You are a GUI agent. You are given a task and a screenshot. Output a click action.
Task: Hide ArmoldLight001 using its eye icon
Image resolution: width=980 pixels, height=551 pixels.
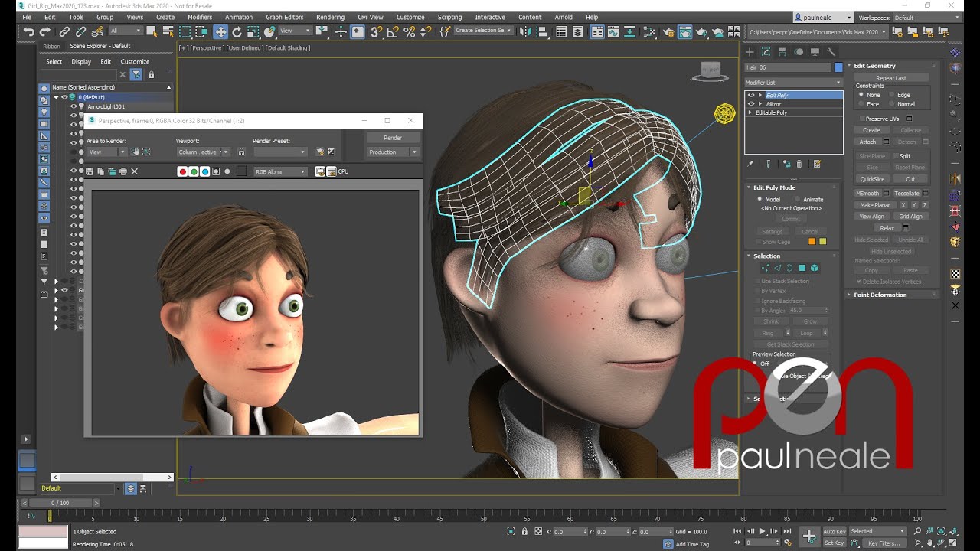click(x=73, y=106)
